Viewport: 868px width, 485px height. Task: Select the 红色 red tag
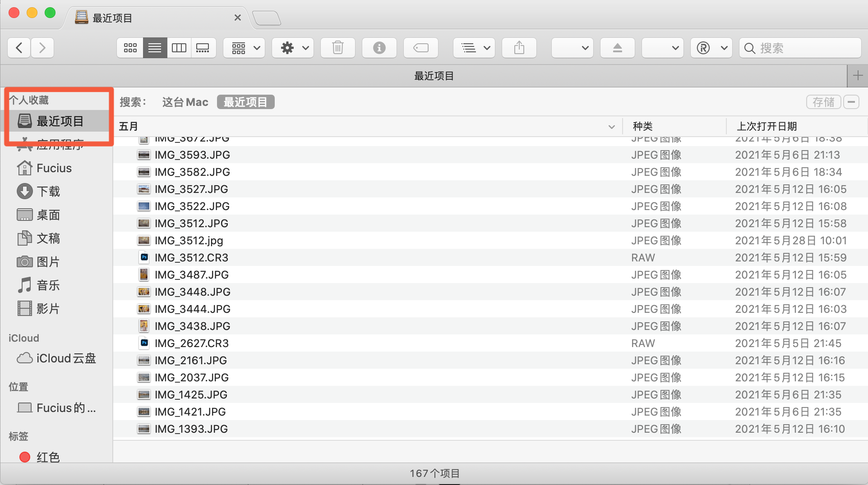(57, 457)
